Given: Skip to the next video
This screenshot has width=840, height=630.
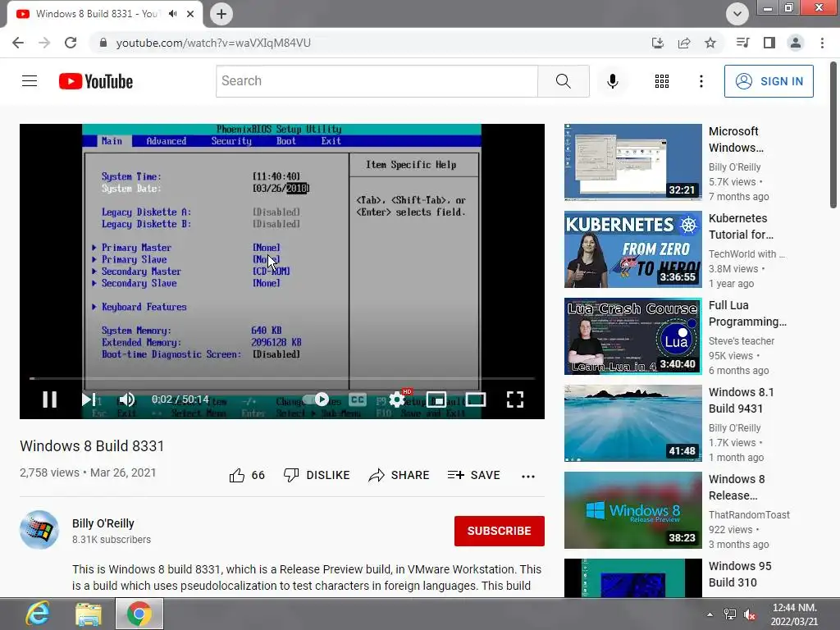Looking at the screenshot, I should [x=89, y=399].
